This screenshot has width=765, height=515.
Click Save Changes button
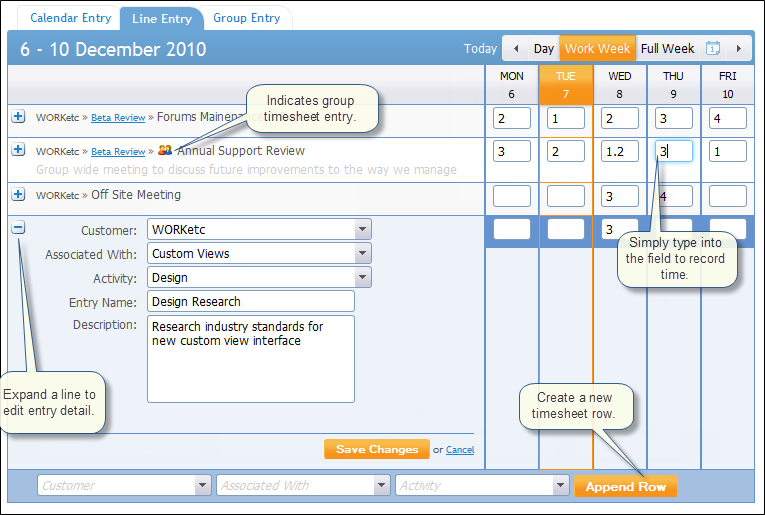point(376,449)
